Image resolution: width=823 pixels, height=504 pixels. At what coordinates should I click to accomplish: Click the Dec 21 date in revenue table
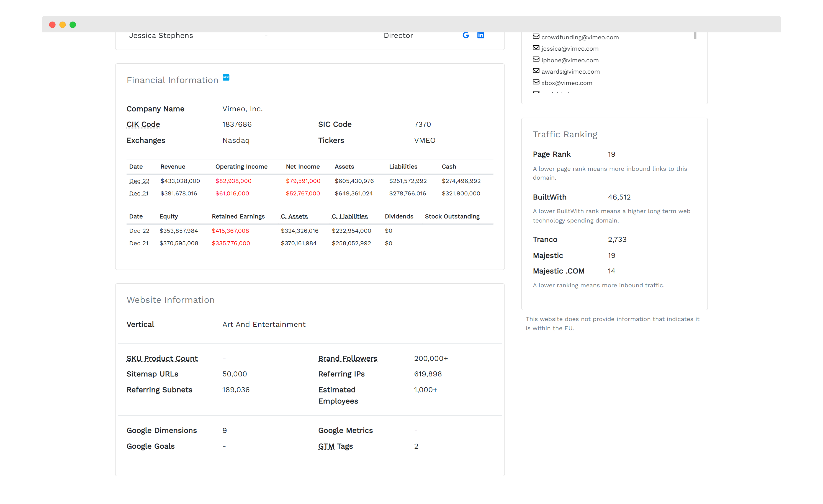click(x=139, y=193)
